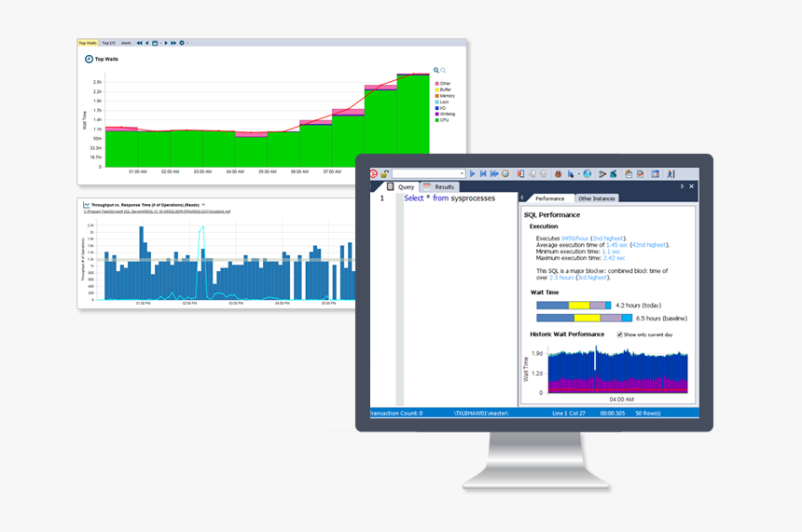The height and width of the screenshot is (532, 802).
Task: Open the 2.3 hours block time link
Action: point(561,278)
